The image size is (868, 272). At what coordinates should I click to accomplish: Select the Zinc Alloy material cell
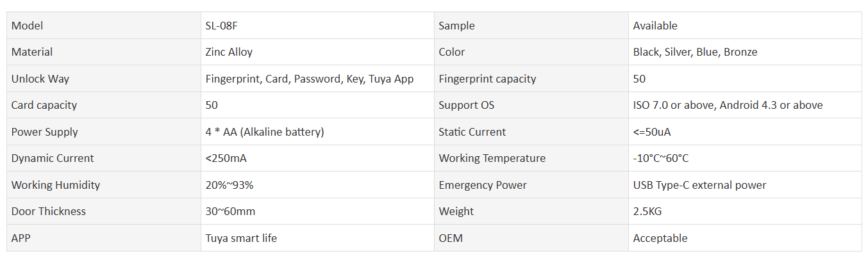coord(317,52)
